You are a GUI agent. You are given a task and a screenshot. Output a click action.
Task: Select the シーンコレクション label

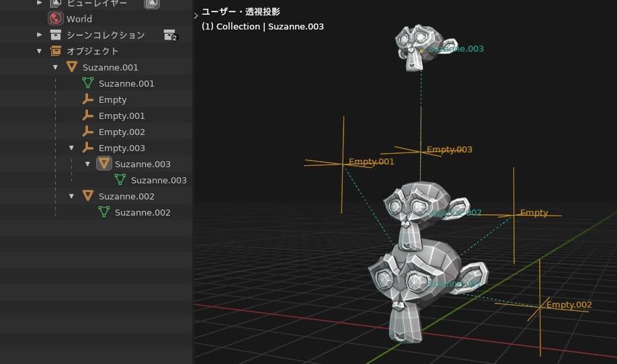(x=106, y=35)
